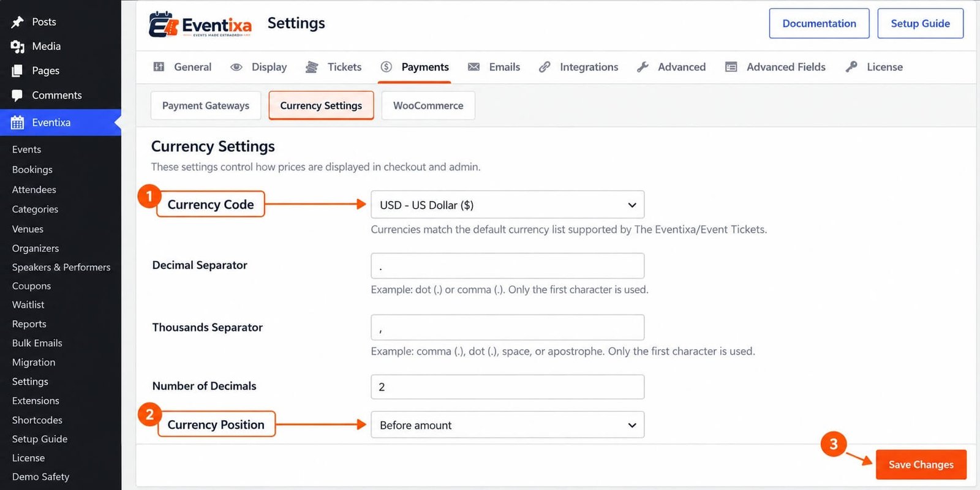Open Bookings in the sidebar
Image resolution: width=980 pixels, height=490 pixels.
point(32,170)
